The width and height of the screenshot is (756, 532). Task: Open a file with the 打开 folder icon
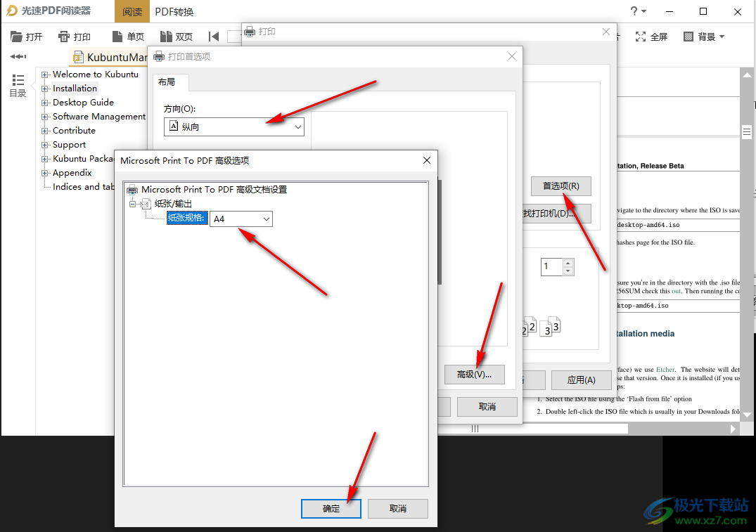[x=26, y=37]
